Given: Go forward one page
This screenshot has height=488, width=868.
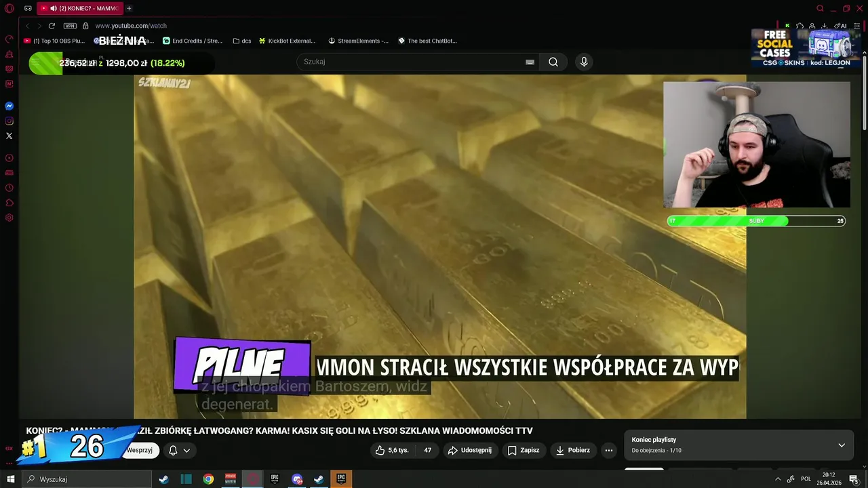Looking at the screenshot, I should (39, 26).
